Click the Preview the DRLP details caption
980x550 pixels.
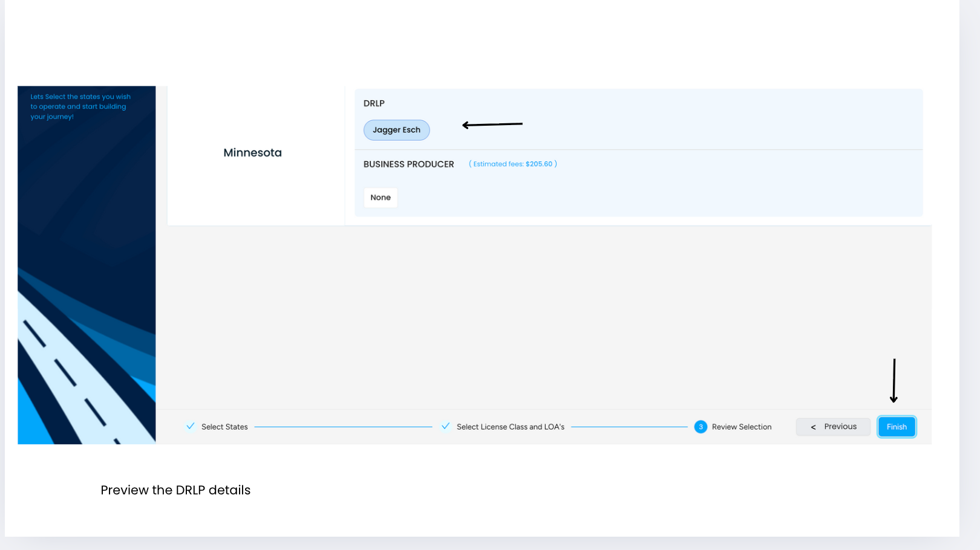point(175,490)
